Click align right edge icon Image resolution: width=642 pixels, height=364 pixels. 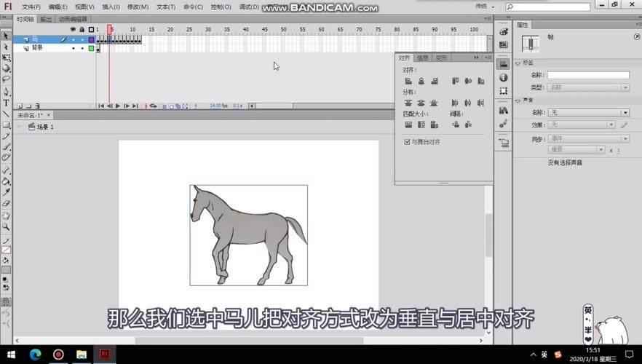click(435, 81)
